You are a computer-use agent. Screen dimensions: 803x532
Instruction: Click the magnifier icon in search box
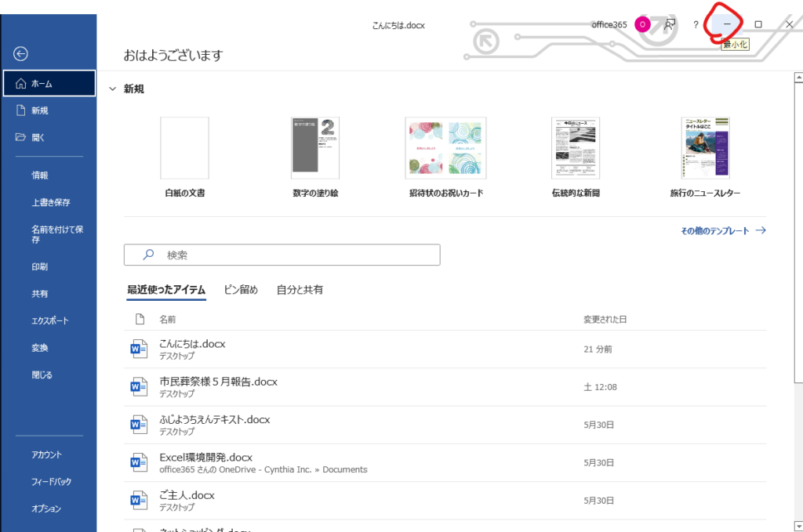tap(147, 255)
